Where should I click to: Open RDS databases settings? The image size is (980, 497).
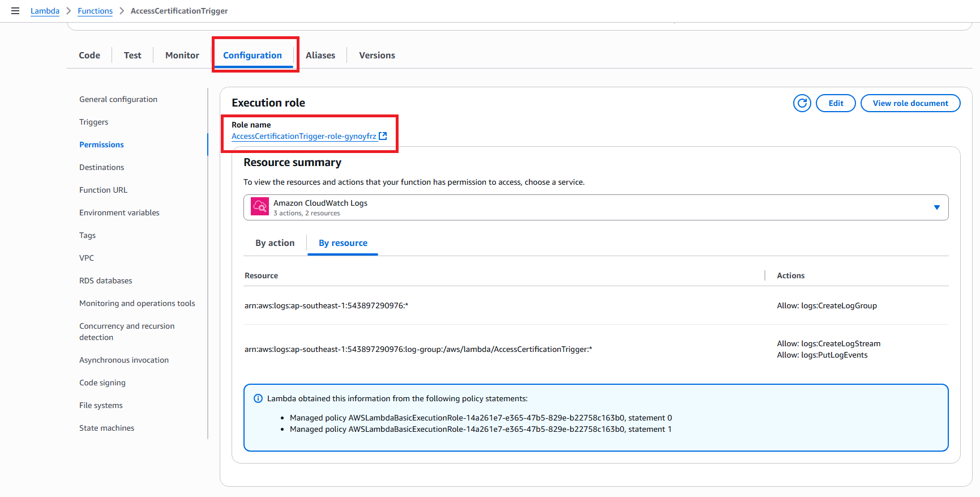click(105, 281)
